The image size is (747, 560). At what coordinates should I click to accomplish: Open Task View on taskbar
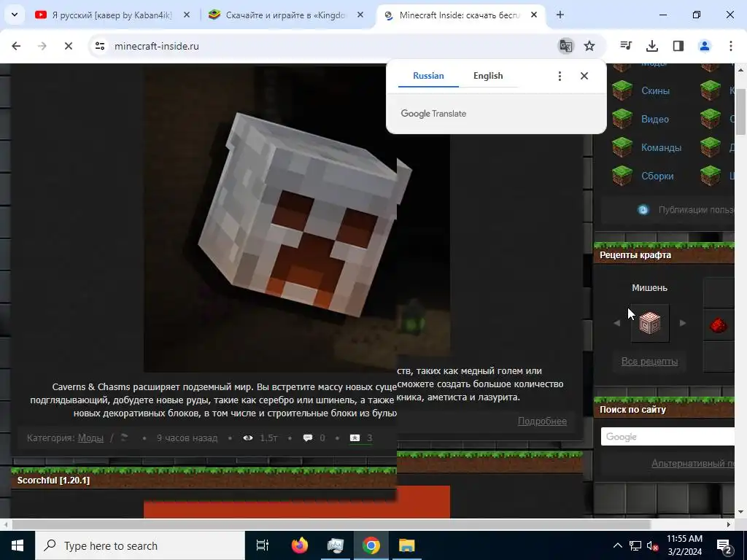[x=263, y=545]
